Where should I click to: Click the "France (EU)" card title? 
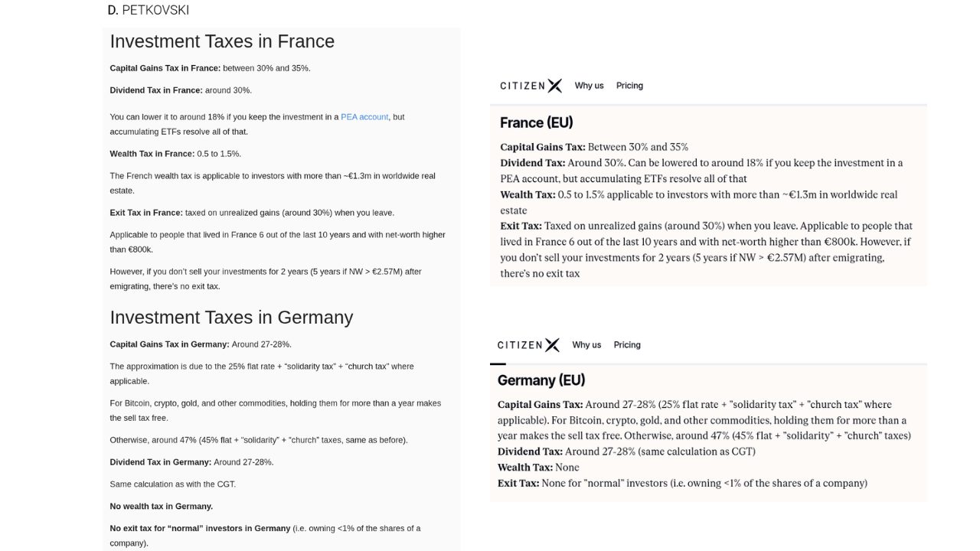click(536, 122)
